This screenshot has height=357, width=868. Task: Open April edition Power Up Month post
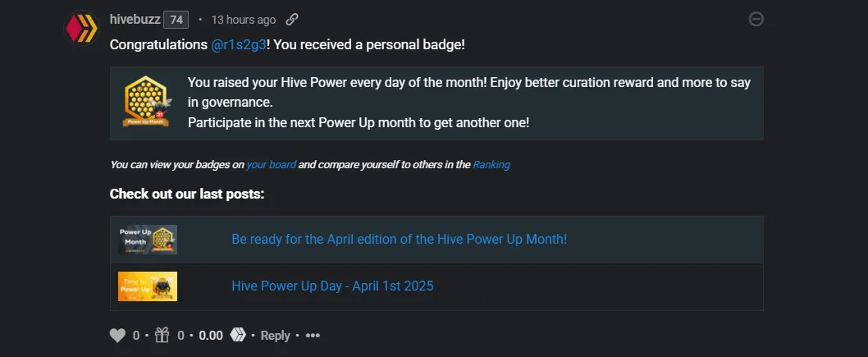coord(399,239)
